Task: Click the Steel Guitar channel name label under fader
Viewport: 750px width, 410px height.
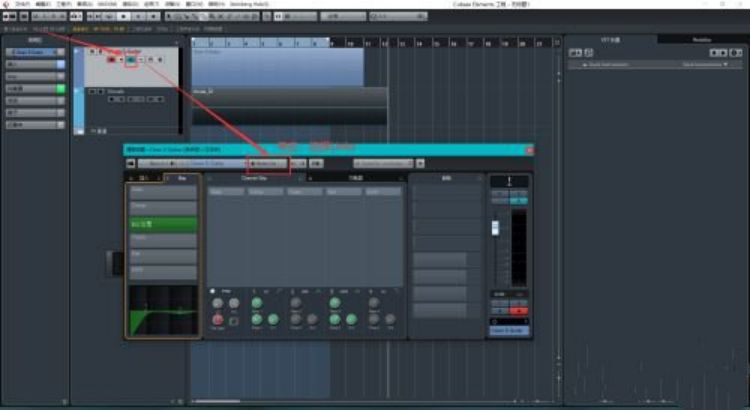Action: 509,331
